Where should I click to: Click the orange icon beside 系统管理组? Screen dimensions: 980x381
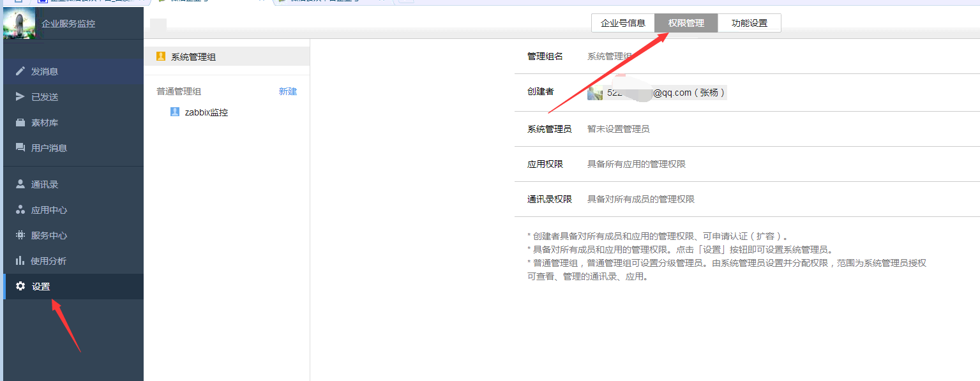pyautogui.click(x=161, y=57)
